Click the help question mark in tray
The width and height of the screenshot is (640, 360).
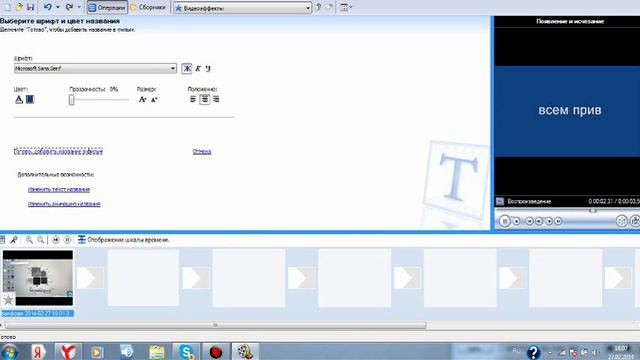coord(533,352)
